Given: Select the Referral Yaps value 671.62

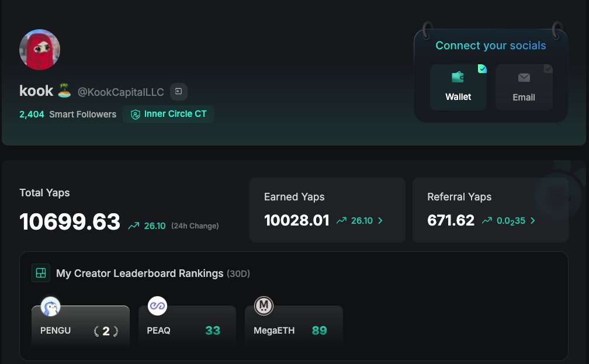Looking at the screenshot, I should pos(451,220).
